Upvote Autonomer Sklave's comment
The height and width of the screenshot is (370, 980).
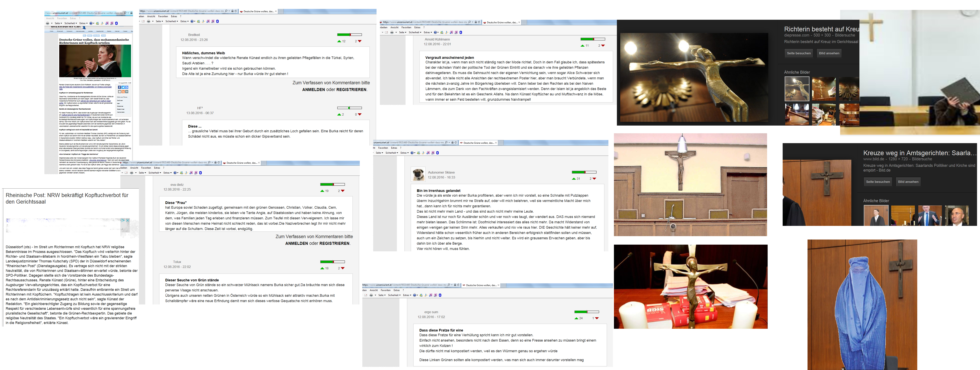pyautogui.click(x=574, y=178)
